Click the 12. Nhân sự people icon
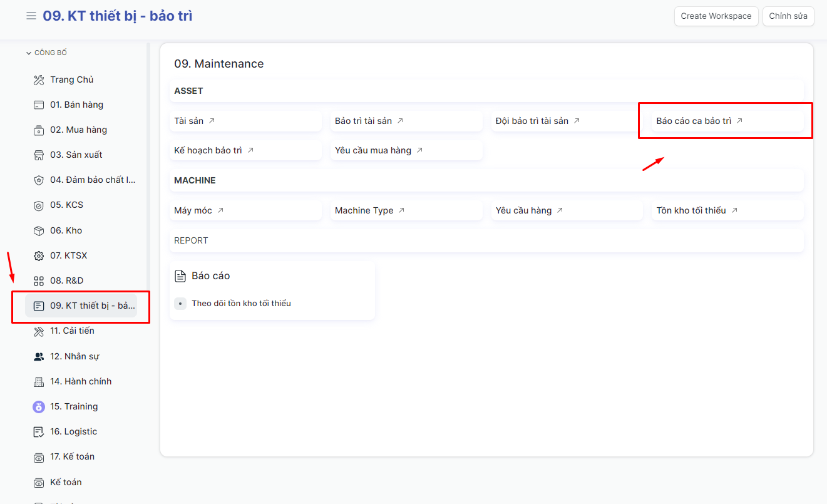 point(39,357)
